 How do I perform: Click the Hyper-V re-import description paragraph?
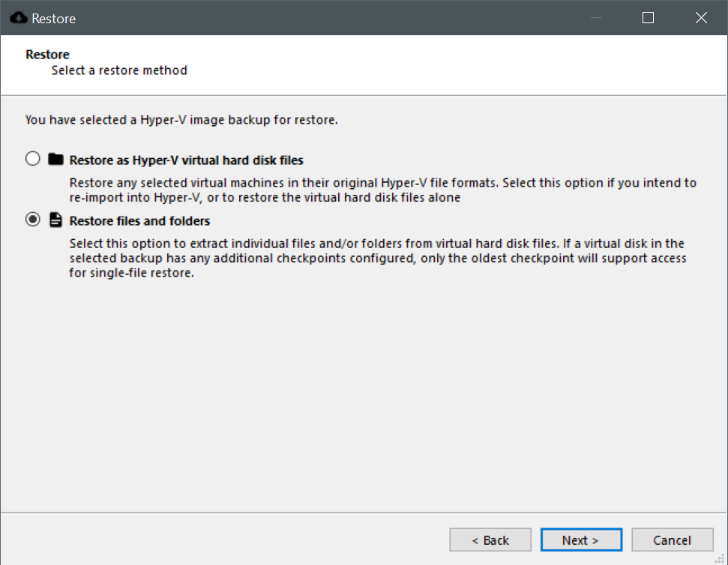coord(382,190)
